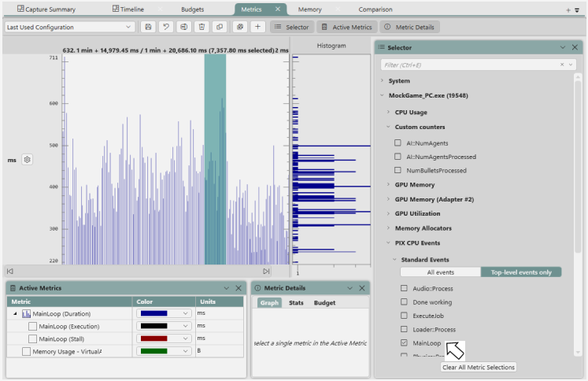Clear the Selector filter text
Screen dimensions: 588x381
pyautogui.click(x=562, y=65)
